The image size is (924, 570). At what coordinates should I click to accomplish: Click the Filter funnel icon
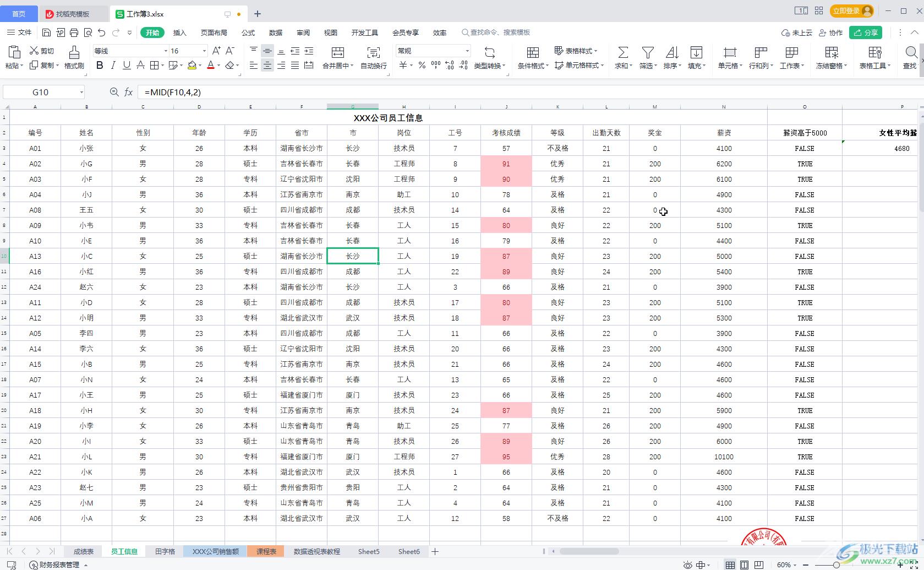[x=648, y=52]
